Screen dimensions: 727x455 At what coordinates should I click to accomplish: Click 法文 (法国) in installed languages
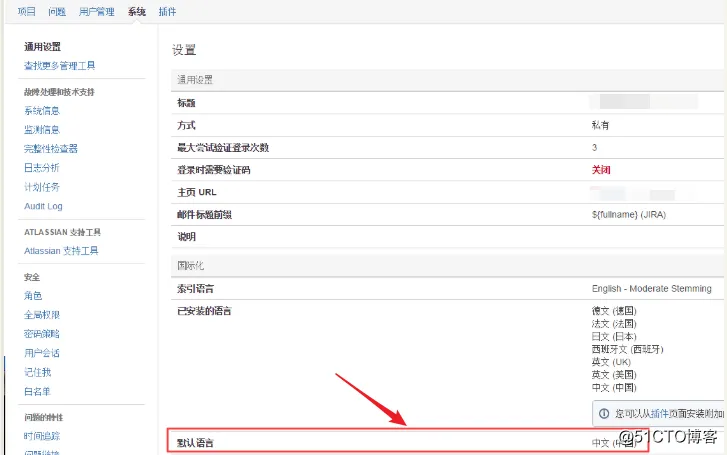click(x=614, y=323)
